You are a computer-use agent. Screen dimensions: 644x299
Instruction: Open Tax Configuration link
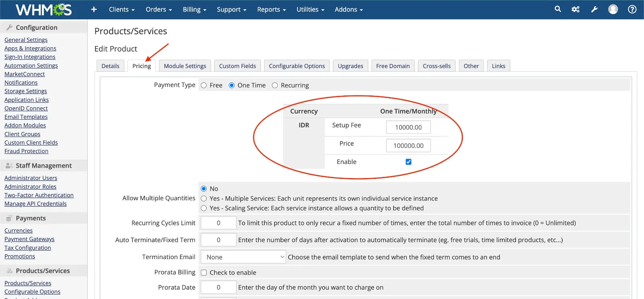[28, 248]
